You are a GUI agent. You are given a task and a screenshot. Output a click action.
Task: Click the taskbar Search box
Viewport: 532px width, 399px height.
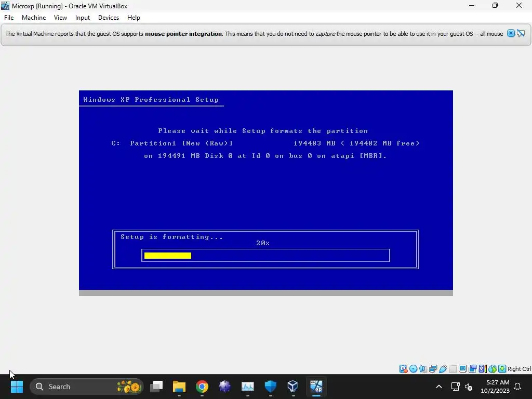tap(87, 387)
